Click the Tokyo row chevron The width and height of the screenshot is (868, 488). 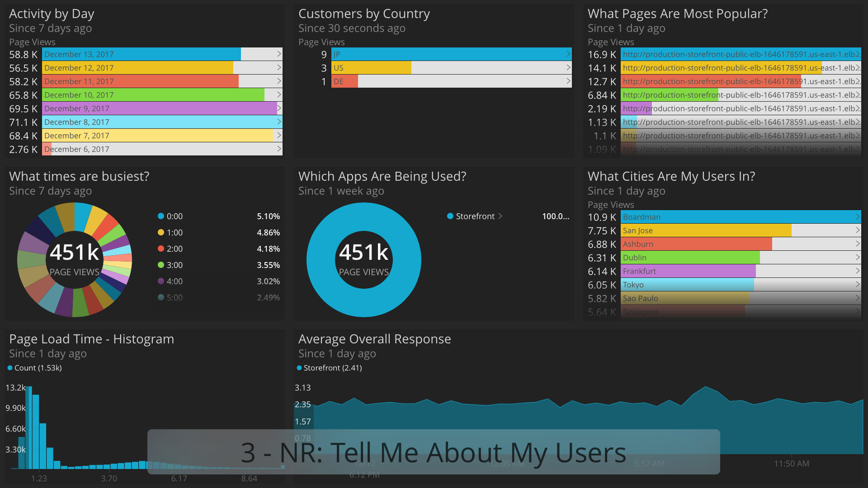pyautogui.click(x=858, y=285)
